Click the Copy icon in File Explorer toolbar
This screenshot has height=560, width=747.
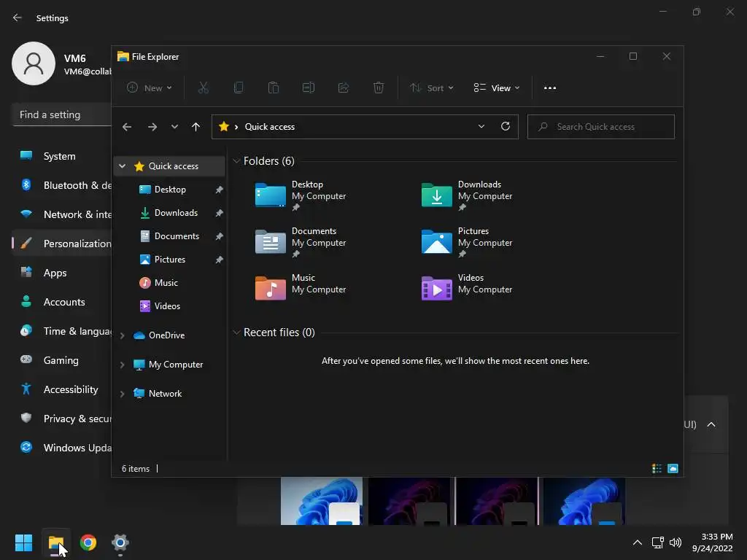pos(239,87)
